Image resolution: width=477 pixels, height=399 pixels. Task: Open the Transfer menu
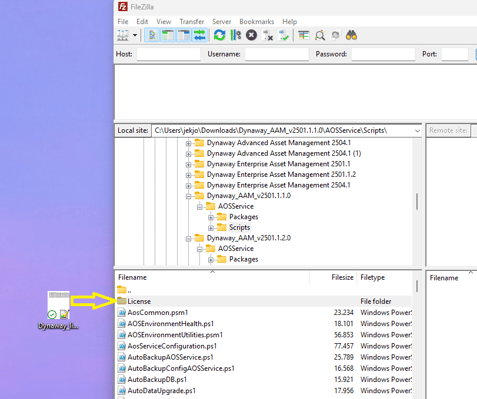[x=192, y=22]
